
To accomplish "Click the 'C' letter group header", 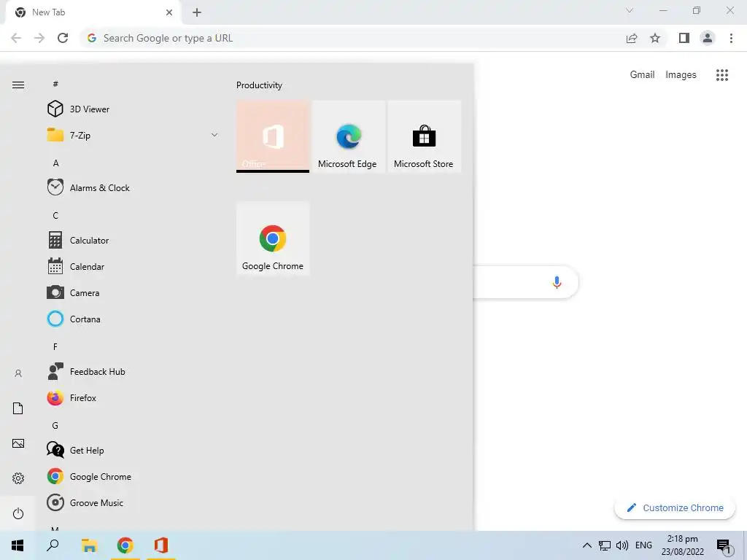I will (x=55, y=215).
